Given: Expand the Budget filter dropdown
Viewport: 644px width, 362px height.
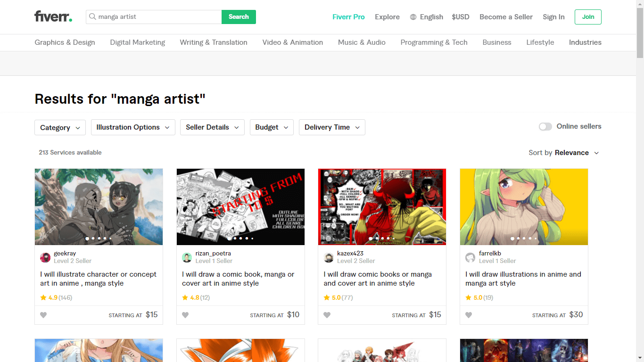Looking at the screenshot, I should tap(272, 127).
